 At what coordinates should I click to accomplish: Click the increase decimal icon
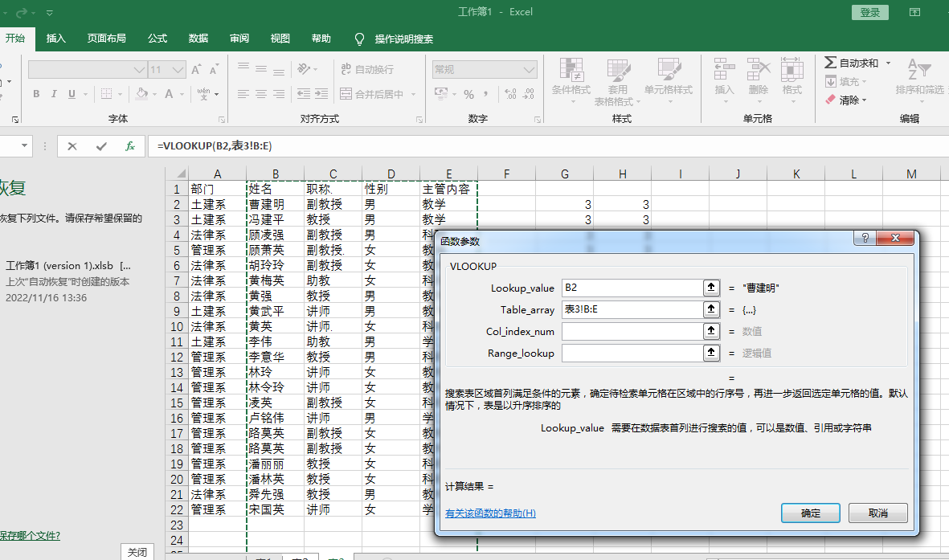(x=511, y=94)
